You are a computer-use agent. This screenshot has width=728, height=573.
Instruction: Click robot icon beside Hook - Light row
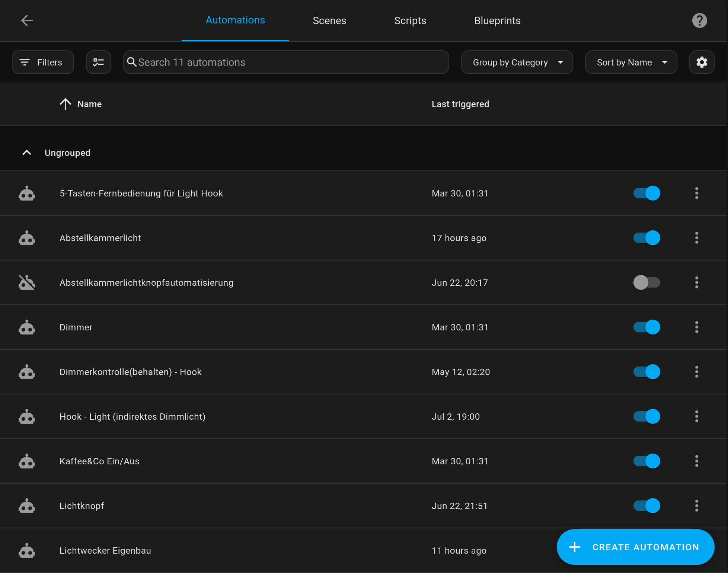[x=27, y=417]
